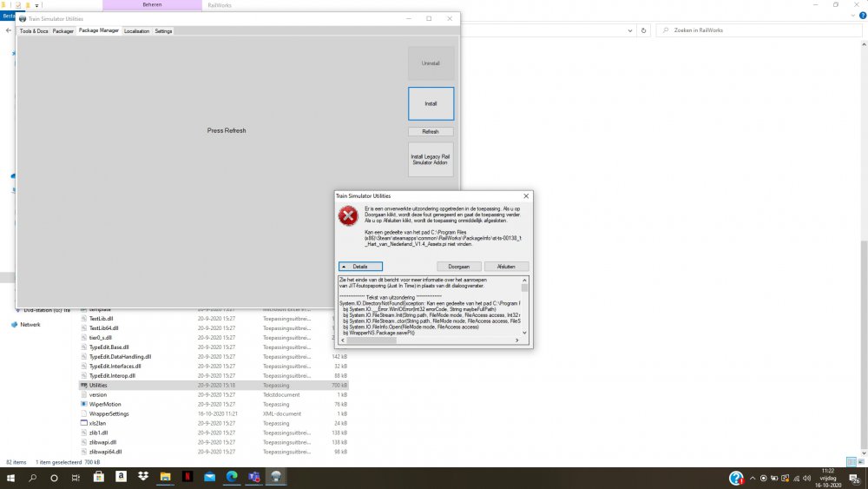The width and height of the screenshot is (868, 489).
Task: Collapse the Details section of error dialog
Action: (x=360, y=267)
